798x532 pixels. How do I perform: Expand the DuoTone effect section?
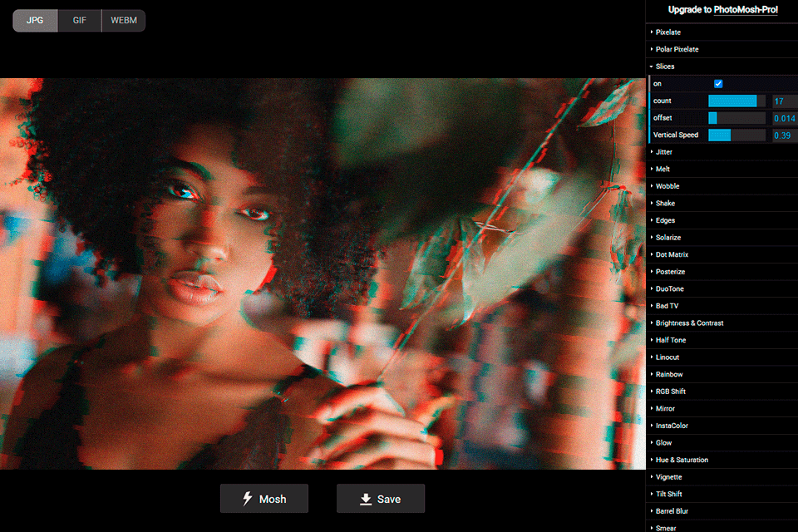coord(722,288)
